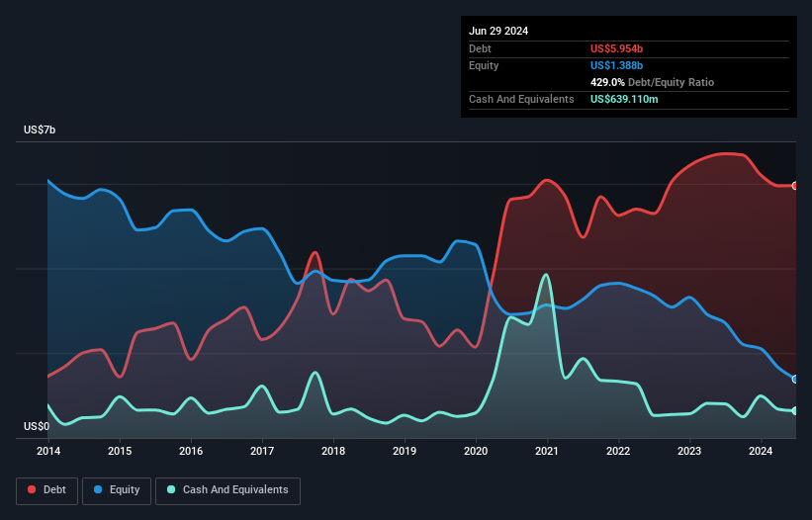Click the 2015 x-axis label

coord(120,451)
